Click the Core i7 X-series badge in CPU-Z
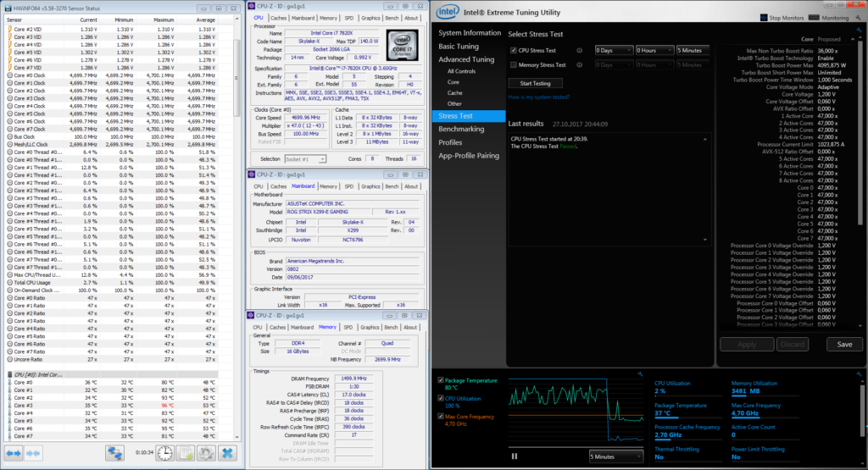The width and height of the screenshot is (868, 470). (x=403, y=46)
